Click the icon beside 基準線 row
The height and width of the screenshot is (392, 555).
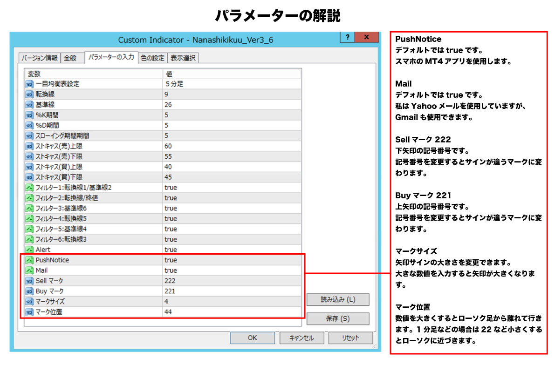29,105
